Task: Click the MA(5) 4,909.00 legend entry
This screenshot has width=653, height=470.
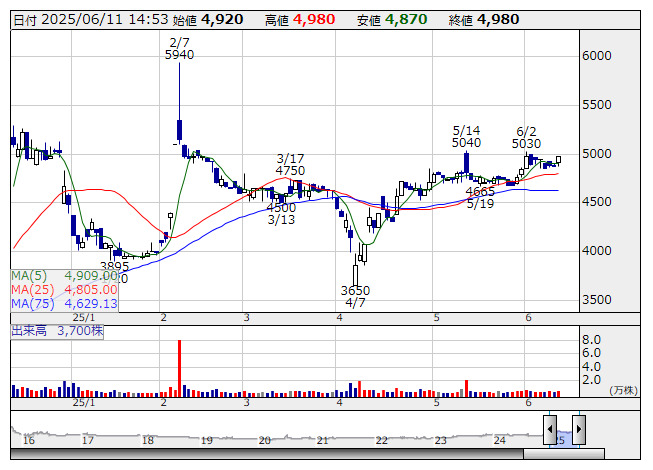Action: pyautogui.click(x=64, y=276)
